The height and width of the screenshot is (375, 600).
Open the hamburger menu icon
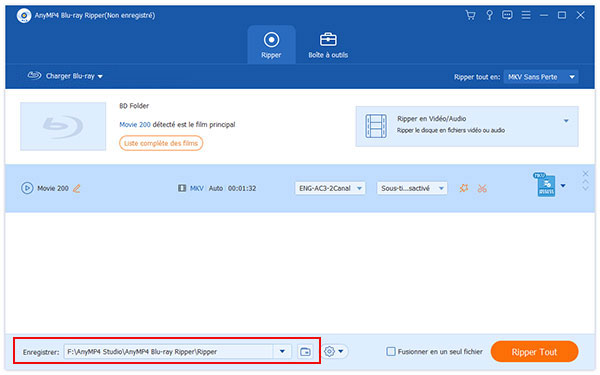(526, 15)
